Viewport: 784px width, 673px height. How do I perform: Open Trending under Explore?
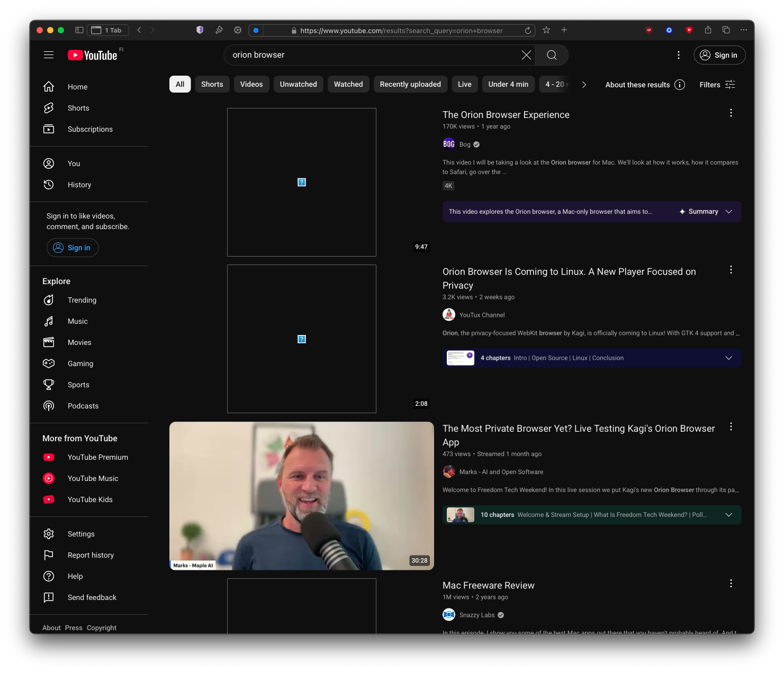tap(82, 300)
